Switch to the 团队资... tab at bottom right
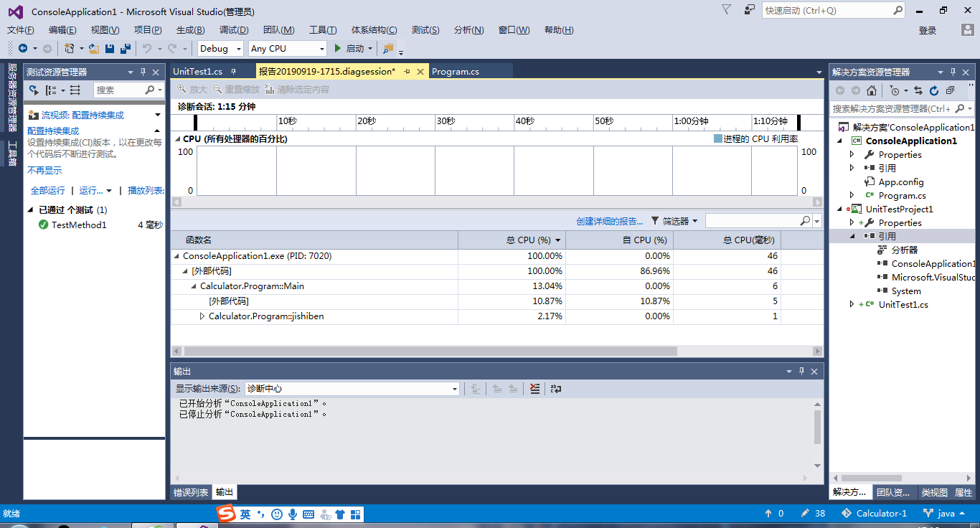This screenshot has width=980, height=528. (893, 492)
